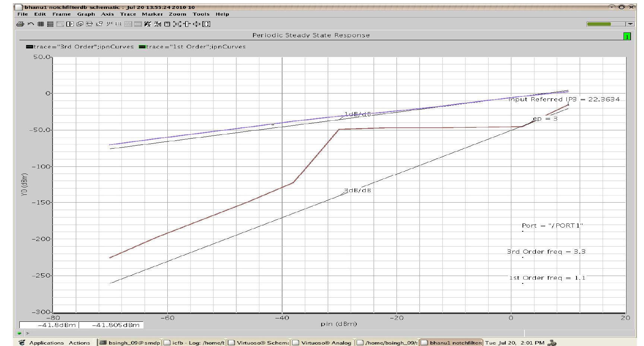Open the calculator icon in toolbar
The image size is (644, 346).
tap(167, 24)
